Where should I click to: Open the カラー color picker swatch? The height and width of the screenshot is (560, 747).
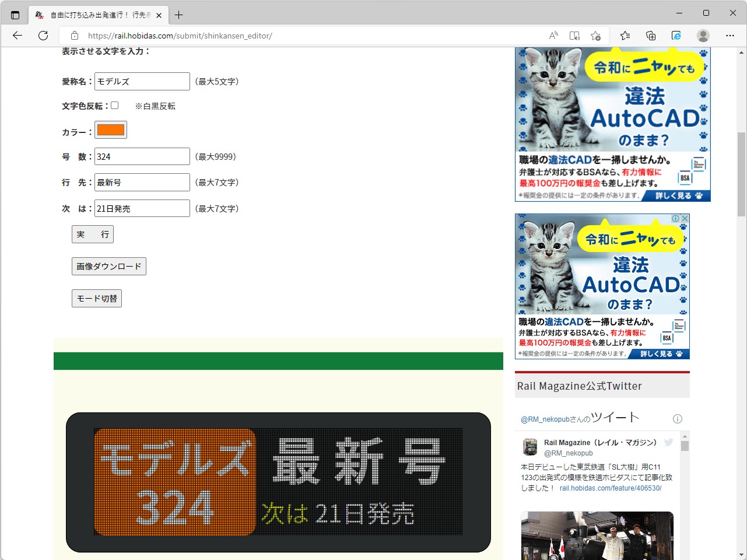coord(110,129)
